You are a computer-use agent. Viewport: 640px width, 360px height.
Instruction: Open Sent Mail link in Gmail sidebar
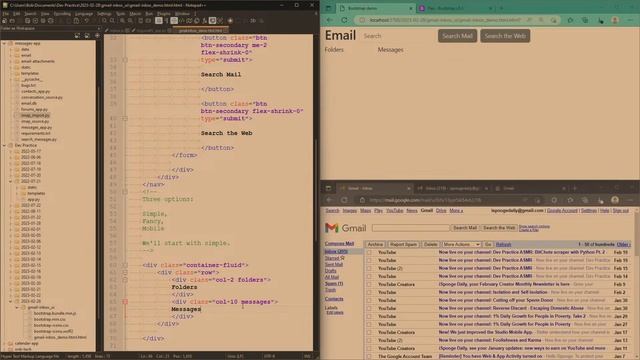[x=334, y=264]
